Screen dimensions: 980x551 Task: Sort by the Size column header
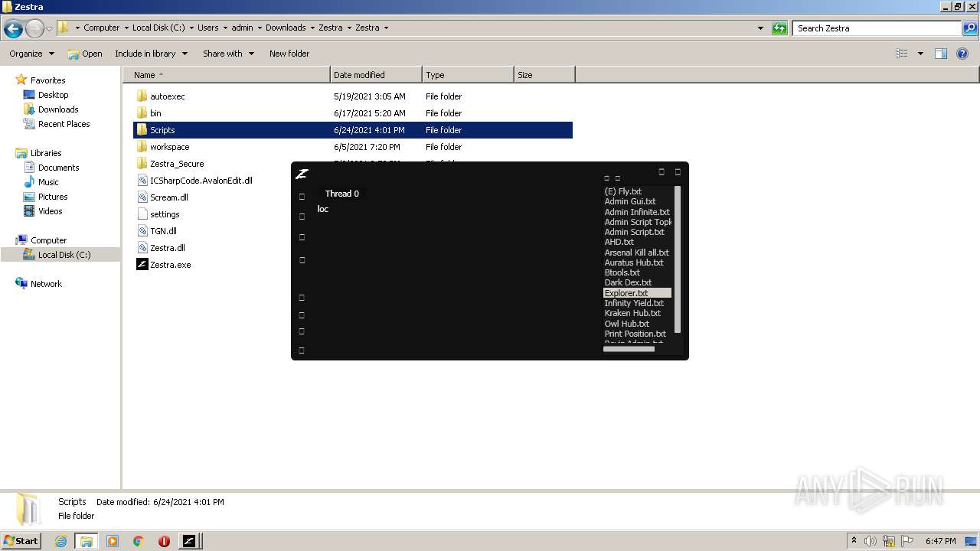(x=544, y=75)
